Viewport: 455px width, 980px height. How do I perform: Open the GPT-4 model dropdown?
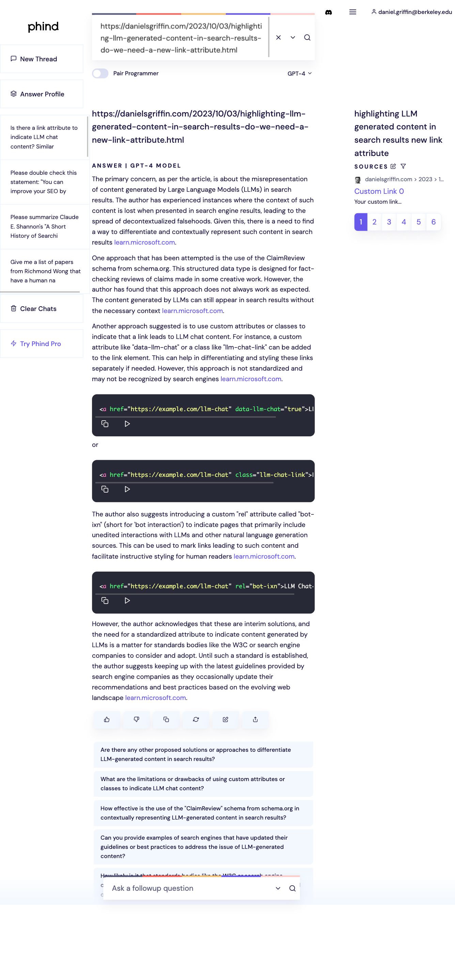pos(299,74)
